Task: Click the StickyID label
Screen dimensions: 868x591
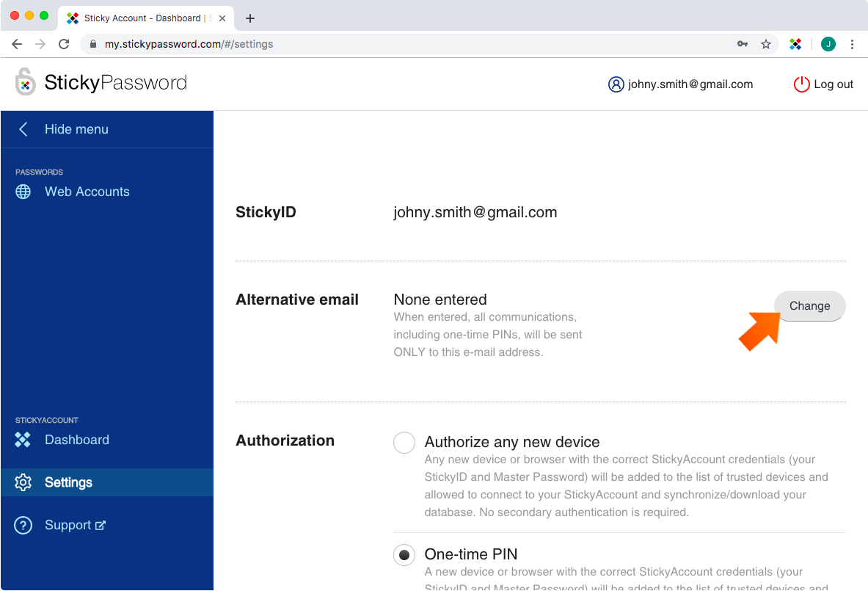Action: 266,212
